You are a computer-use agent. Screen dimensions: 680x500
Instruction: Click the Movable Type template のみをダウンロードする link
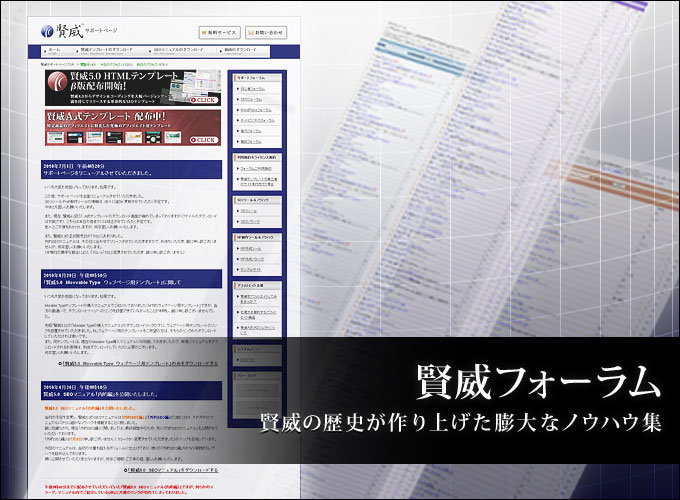click(140, 363)
